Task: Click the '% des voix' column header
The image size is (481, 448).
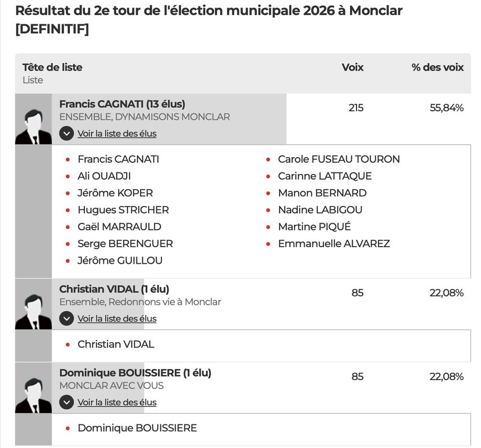Action: pos(437,67)
